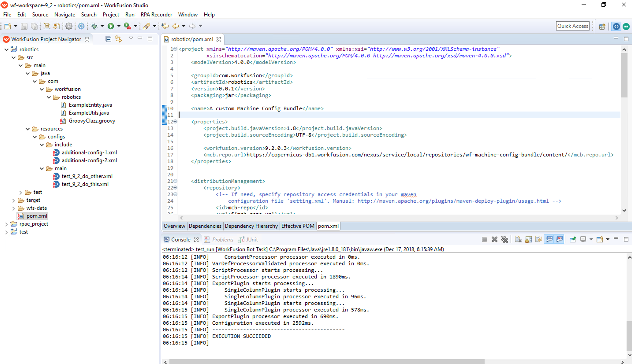This screenshot has height=364, width=632.
Task: Click Remove Launch X in Console
Action: tap(494, 240)
